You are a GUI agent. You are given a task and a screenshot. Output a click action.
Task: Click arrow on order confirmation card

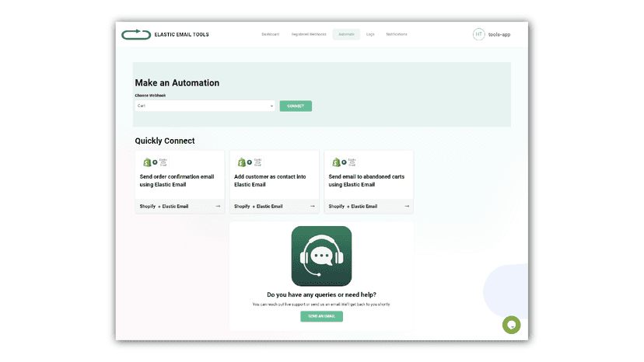[218, 206]
